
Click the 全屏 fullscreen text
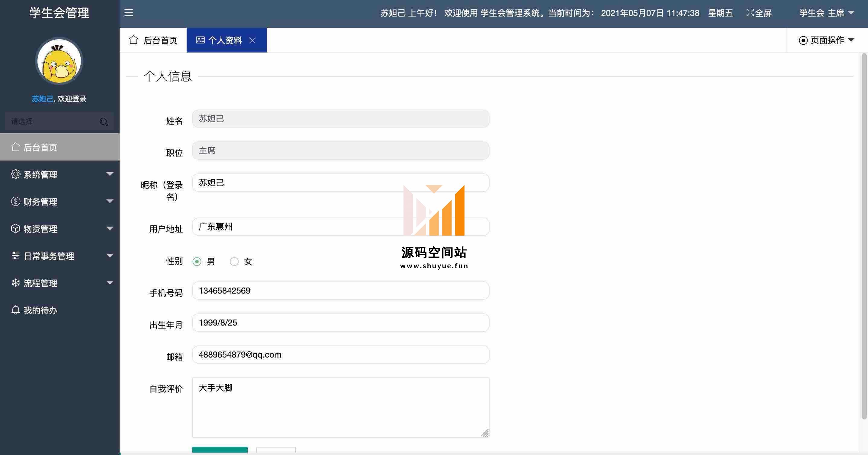pyautogui.click(x=763, y=13)
